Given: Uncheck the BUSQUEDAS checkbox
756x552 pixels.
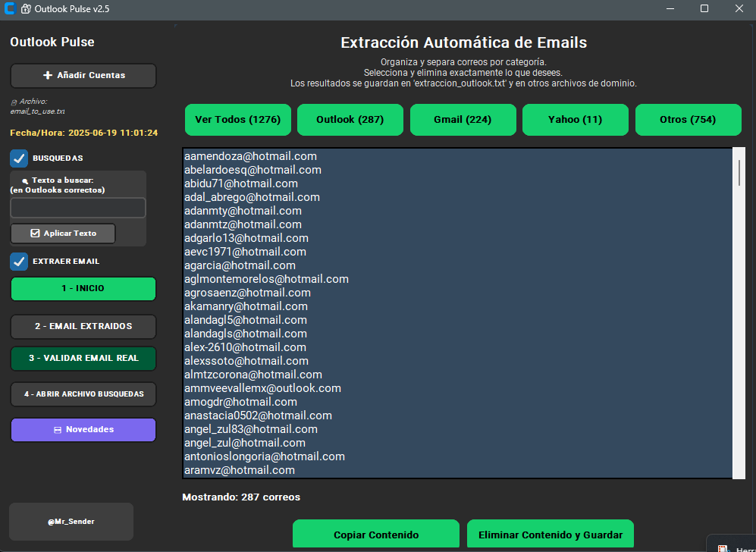Looking at the screenshot, I should tap(18, 158).
